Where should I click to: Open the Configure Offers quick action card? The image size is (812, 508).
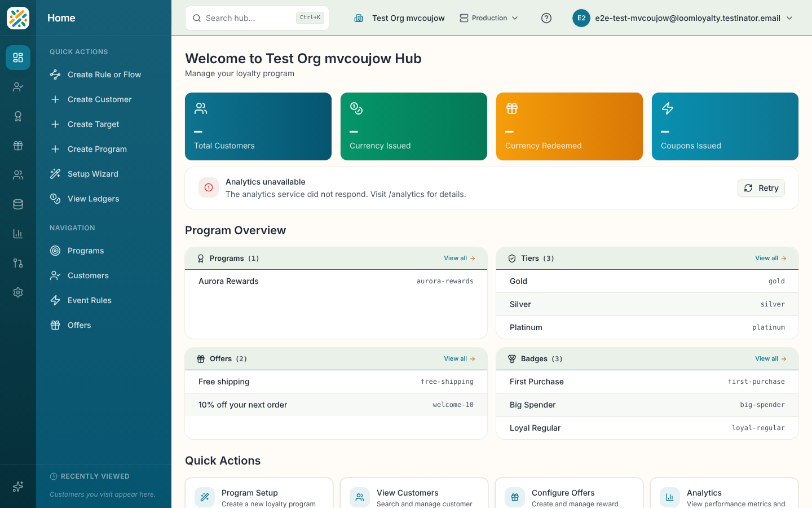(x=569, y=493)
